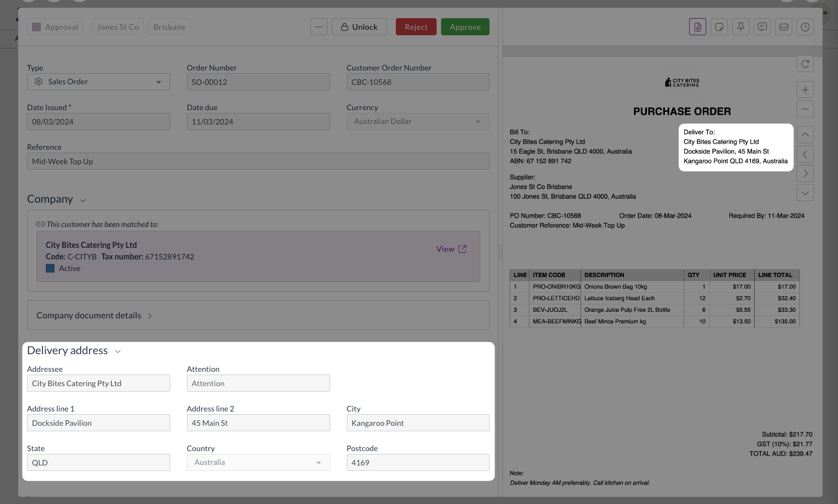Pan document preview left
Viewport: 838px width, 504px height.
(805, 154)
